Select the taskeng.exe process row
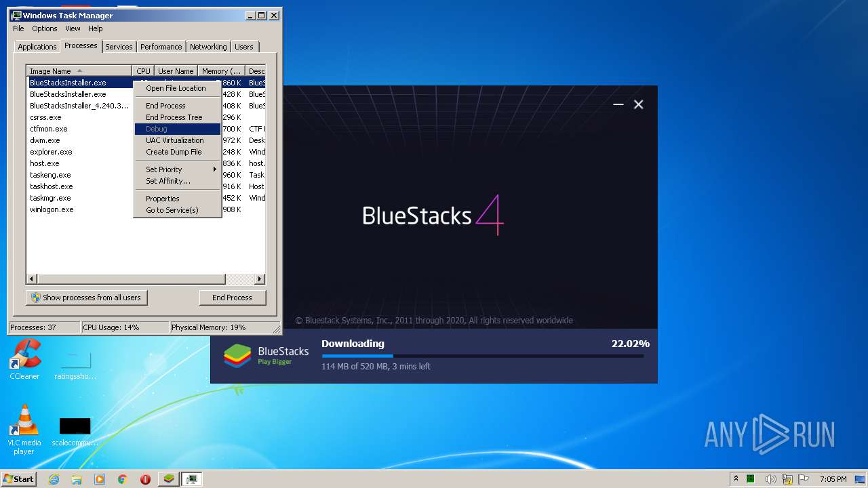This screenshot has height=488, width=868. (80, 175)
